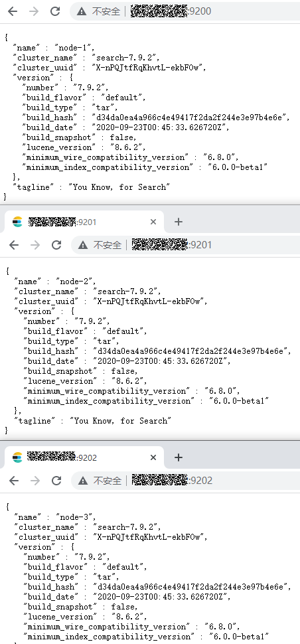Reload the page on port 9200
Screen dimensions: 300x644
coord(55,11)
